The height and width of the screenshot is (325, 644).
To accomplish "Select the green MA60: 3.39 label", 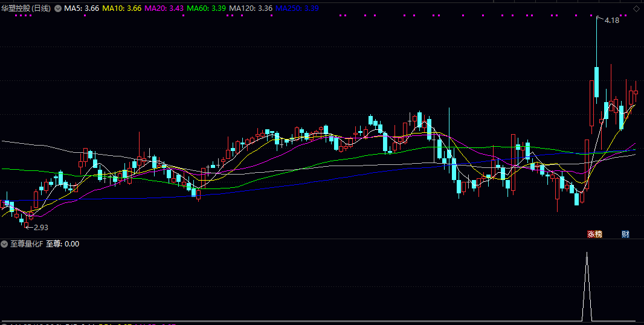I will click(x=207, y=8).
